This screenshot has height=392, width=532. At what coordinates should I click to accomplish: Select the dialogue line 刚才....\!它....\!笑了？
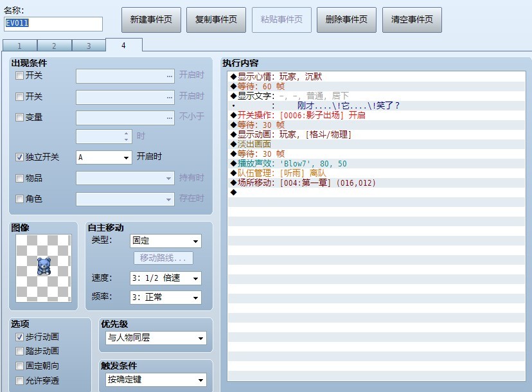(x=377, y=105)
